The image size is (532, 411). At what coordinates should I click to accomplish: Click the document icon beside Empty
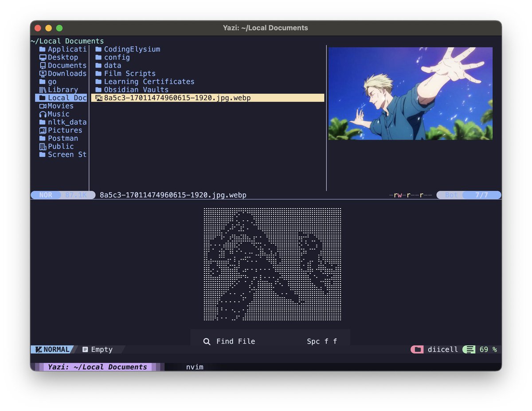click(85, 350)
